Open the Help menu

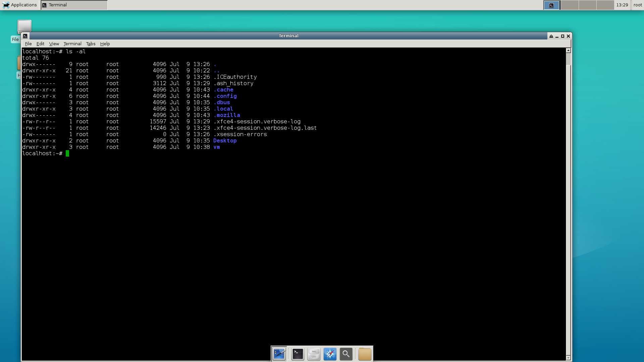point(105,44)
